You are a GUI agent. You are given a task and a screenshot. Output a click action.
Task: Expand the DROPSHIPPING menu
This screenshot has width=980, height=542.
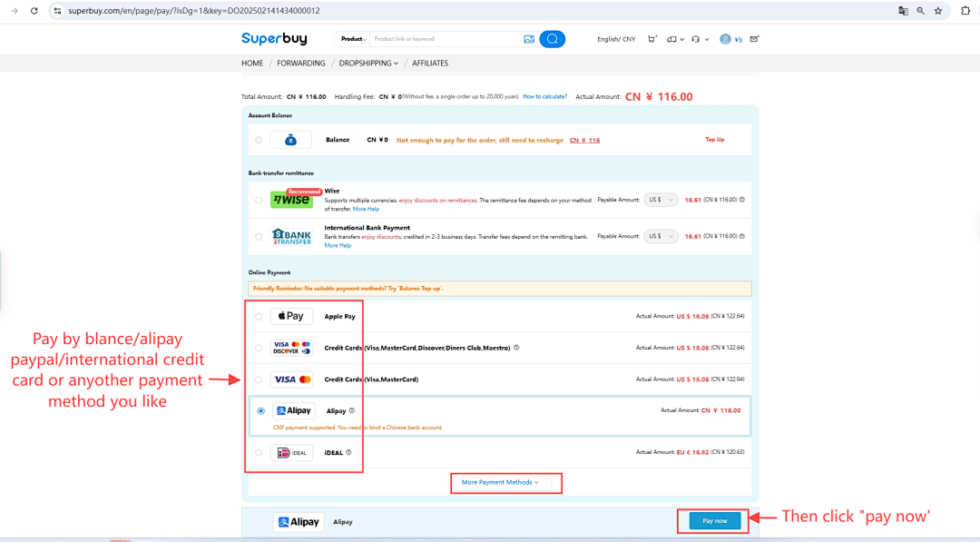tap(368, 64)
